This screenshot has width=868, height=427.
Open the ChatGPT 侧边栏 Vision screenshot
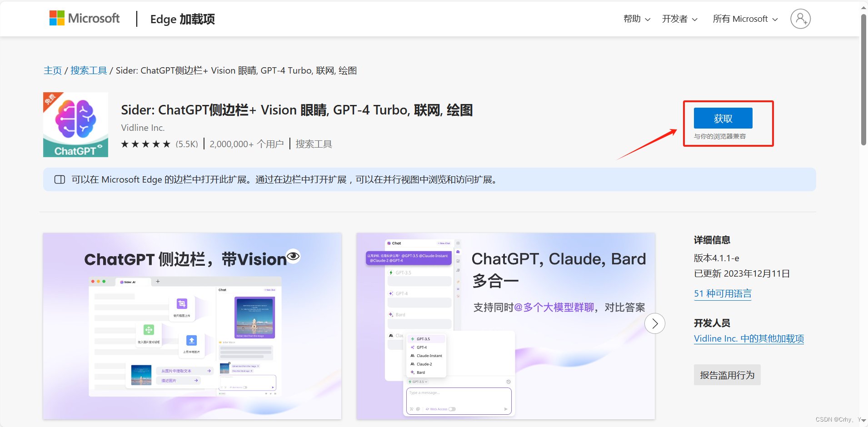point(192,326)
